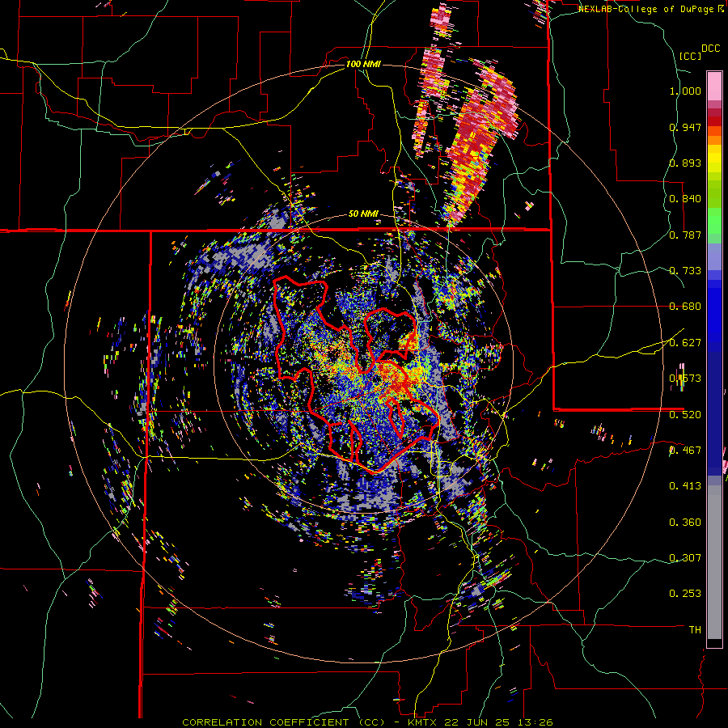
Task: Click the 0.840 scale value
Action: (x=685, y=199)
